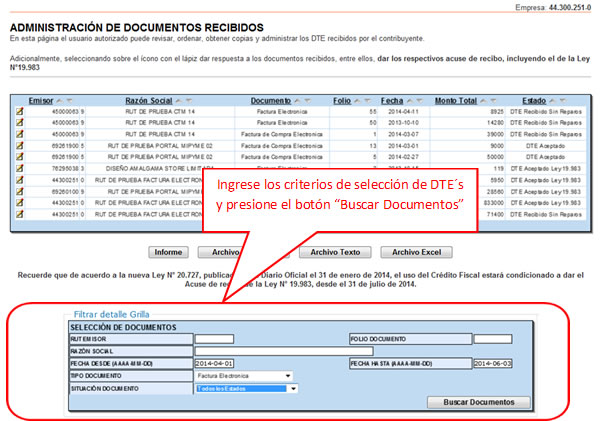Image resolution: width=600 pixels, height=421 pixels.
Task: Click pencil icon for the 2014-03-07 invoice row
Action: pyautogui.click(x=20, y=134)
